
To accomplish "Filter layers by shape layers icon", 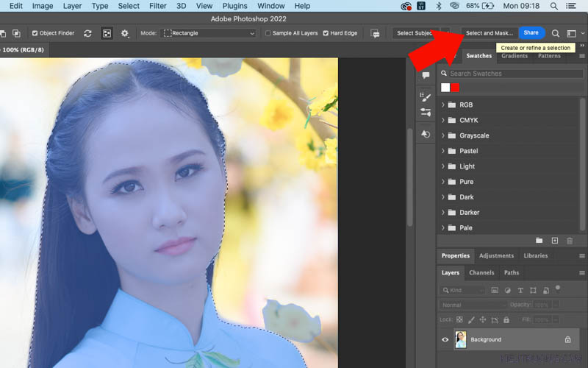I will pos(534,290).
